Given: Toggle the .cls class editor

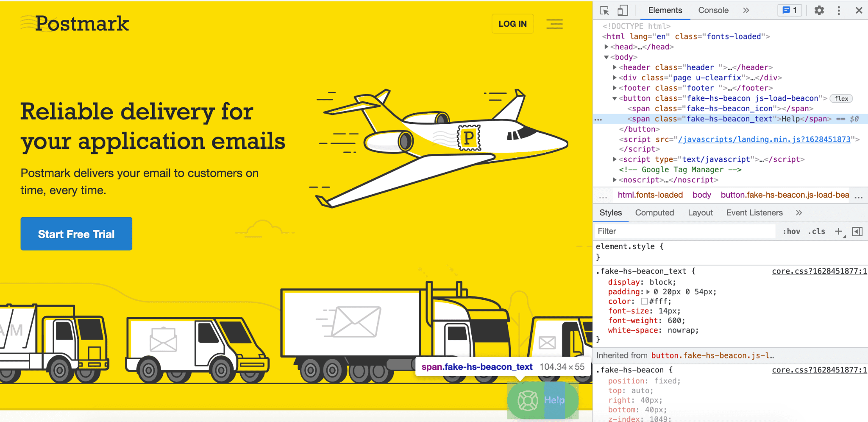Looking at the screenshot, I should point(816,231).
